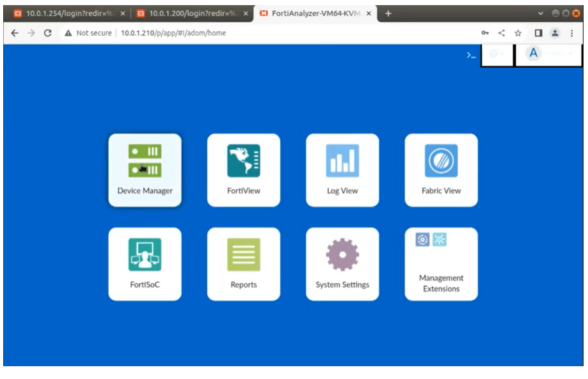Open the Log View tile
The width and height of the screenshot is (588, 379).
pos(342,170)
